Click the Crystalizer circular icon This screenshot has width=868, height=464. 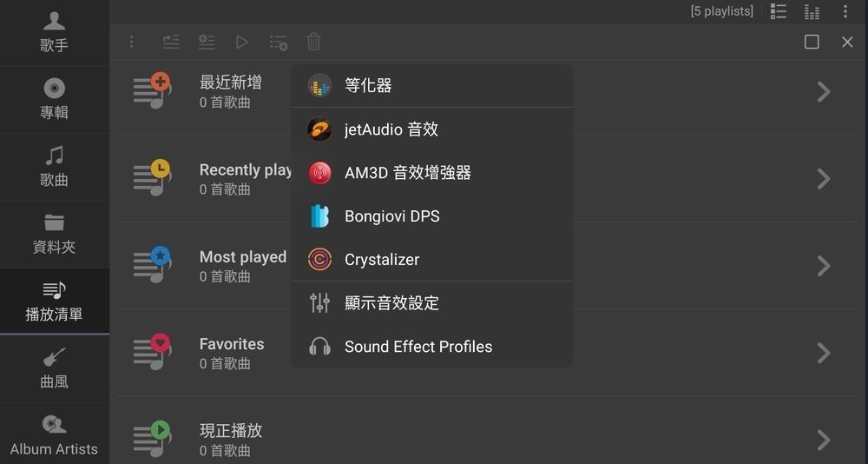pos(319,260)
